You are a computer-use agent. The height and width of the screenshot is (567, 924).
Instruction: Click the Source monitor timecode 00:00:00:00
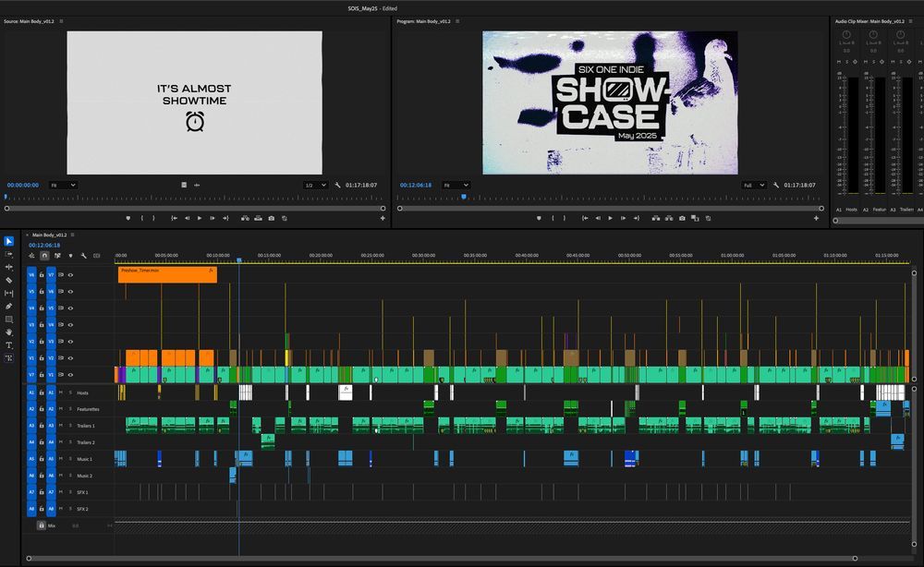pyautogui.click(x=23, y=185)
